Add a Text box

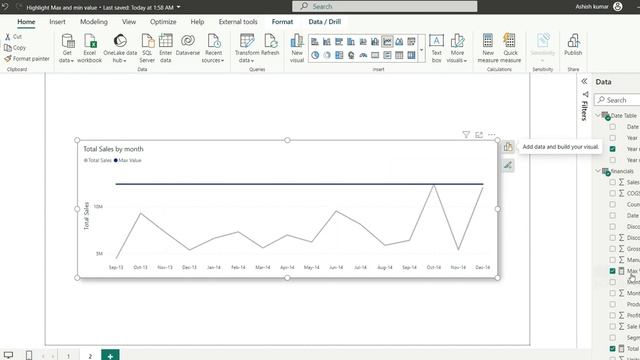pyautogui.click(x=436, y=48)
